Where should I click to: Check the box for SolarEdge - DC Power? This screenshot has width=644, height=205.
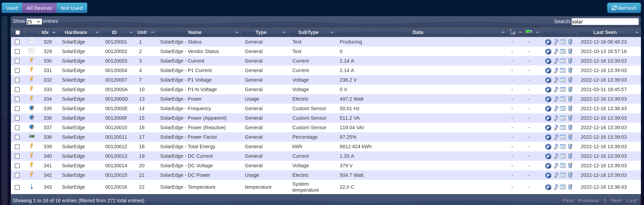click(17, 175)
